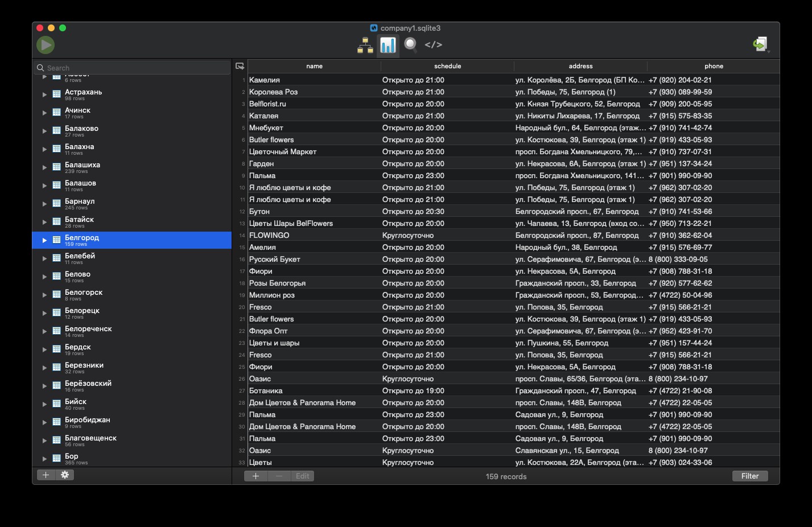
Task: Click the table icon next to Астрахань
Action: click(x=56, y=94)
